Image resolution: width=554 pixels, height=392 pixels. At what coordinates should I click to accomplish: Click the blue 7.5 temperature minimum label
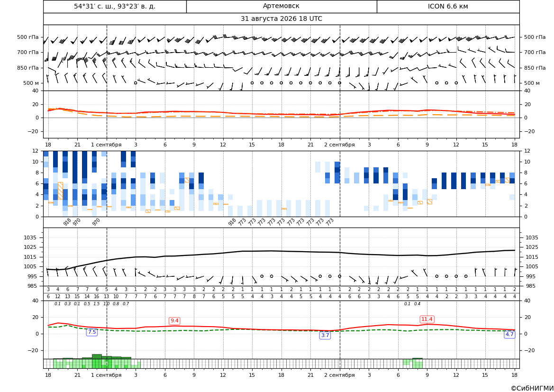point(92,332)
